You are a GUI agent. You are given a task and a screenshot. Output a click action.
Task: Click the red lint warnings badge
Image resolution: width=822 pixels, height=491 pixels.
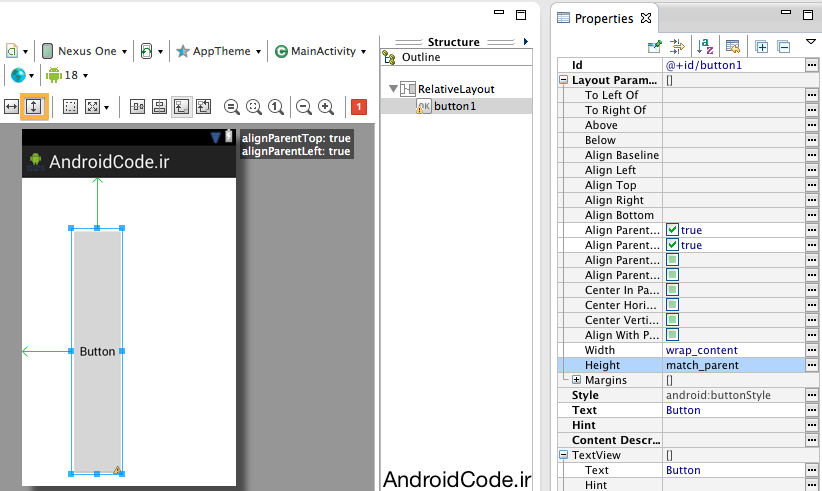pyautogui.click(x=358, y=106)
